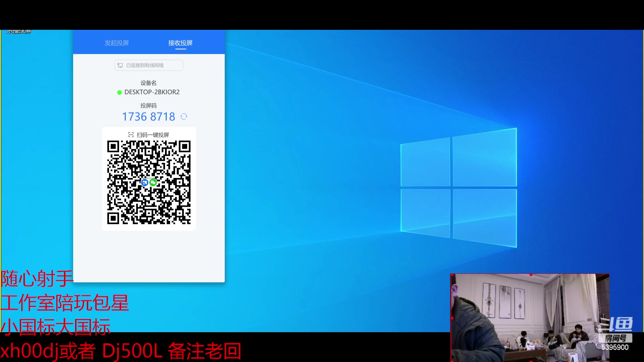Screen dimensions: 644x362
Task: Click the casting code 1736 8718
Action: tap(149, 116)
